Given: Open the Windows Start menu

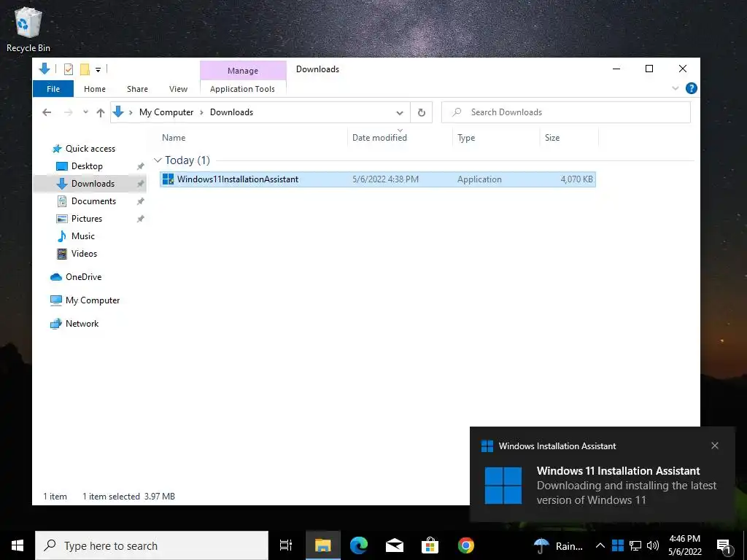Looking at the screenshot, I should pos(18,545).
